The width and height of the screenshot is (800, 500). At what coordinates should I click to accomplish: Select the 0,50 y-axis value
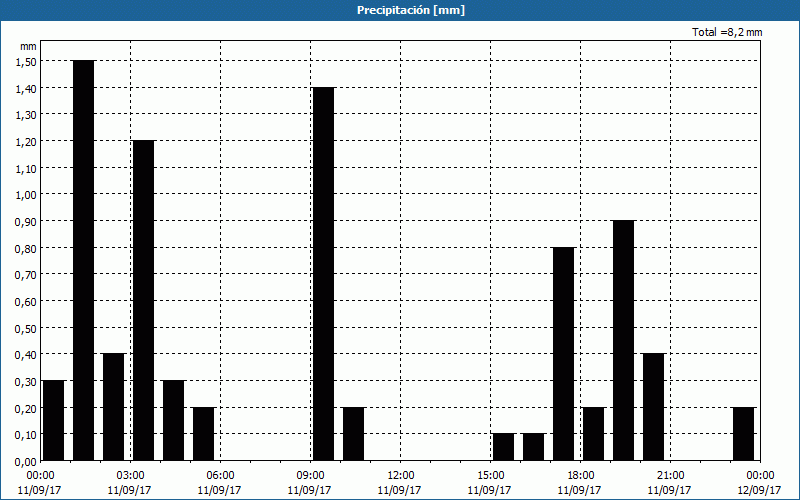[26, 328]
